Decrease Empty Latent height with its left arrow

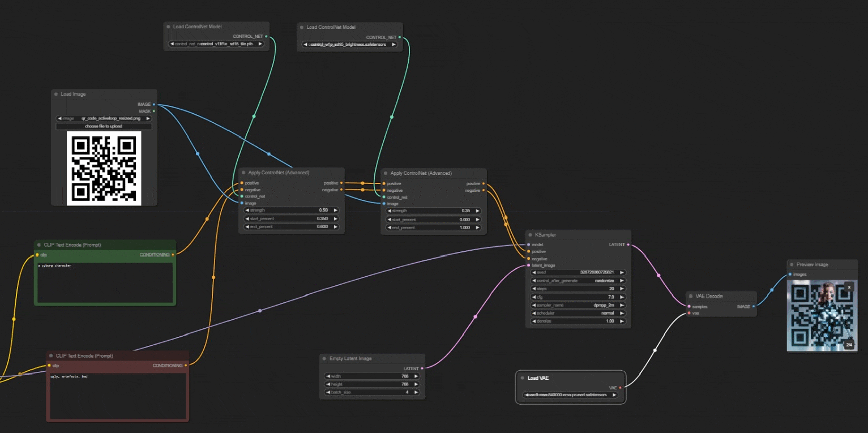click(x=328, y=384)
